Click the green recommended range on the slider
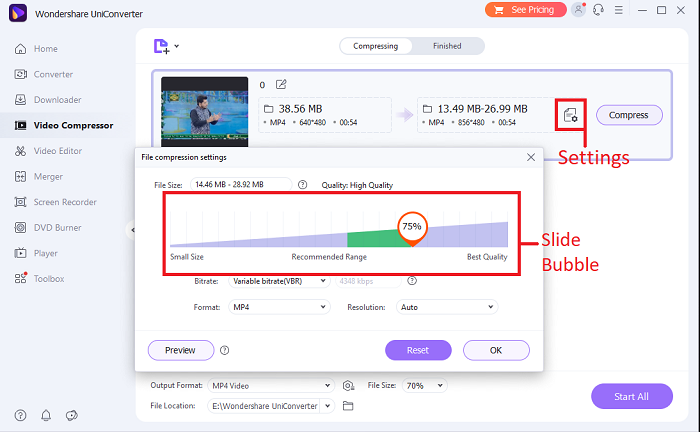Screen dimensions: 700x432 (x=374, y=238)
